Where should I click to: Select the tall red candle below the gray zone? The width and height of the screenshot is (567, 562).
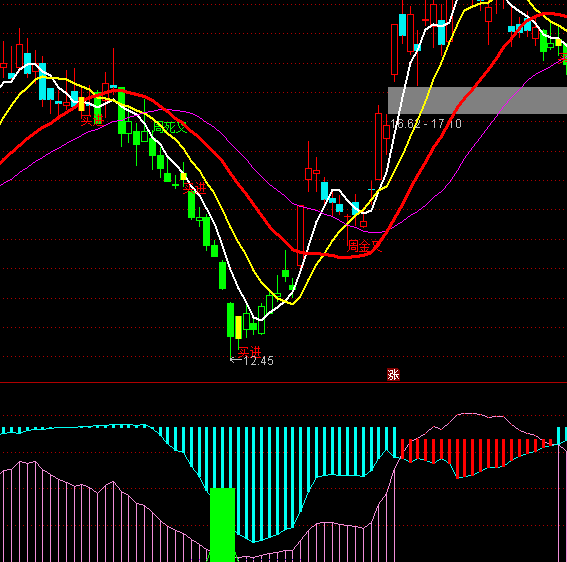click(379, 146)
